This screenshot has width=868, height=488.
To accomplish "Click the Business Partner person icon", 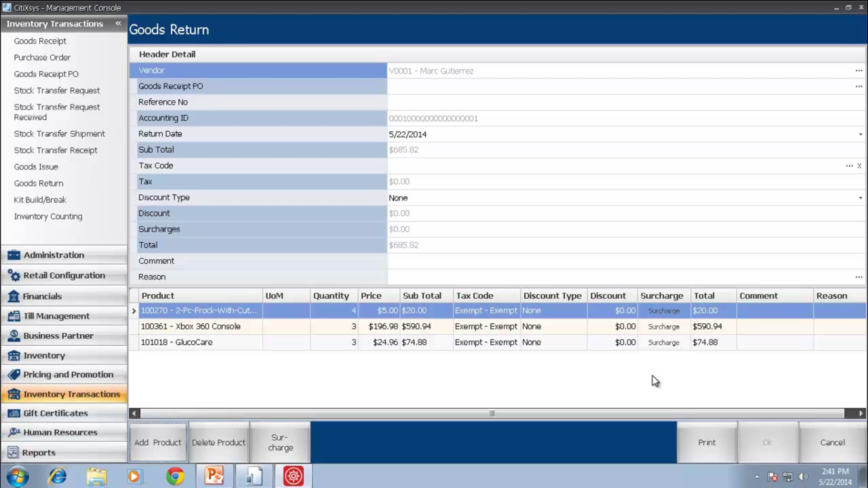I will click(x=14, y=336).
